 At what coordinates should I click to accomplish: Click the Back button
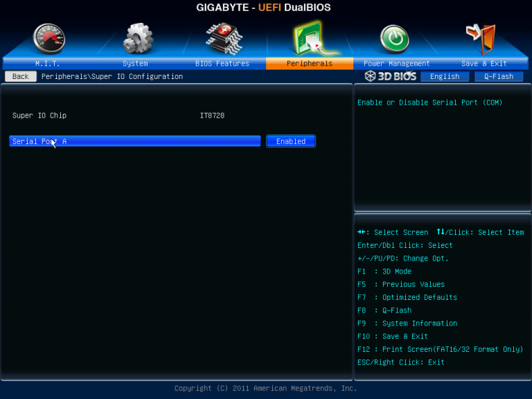point(21,76)
